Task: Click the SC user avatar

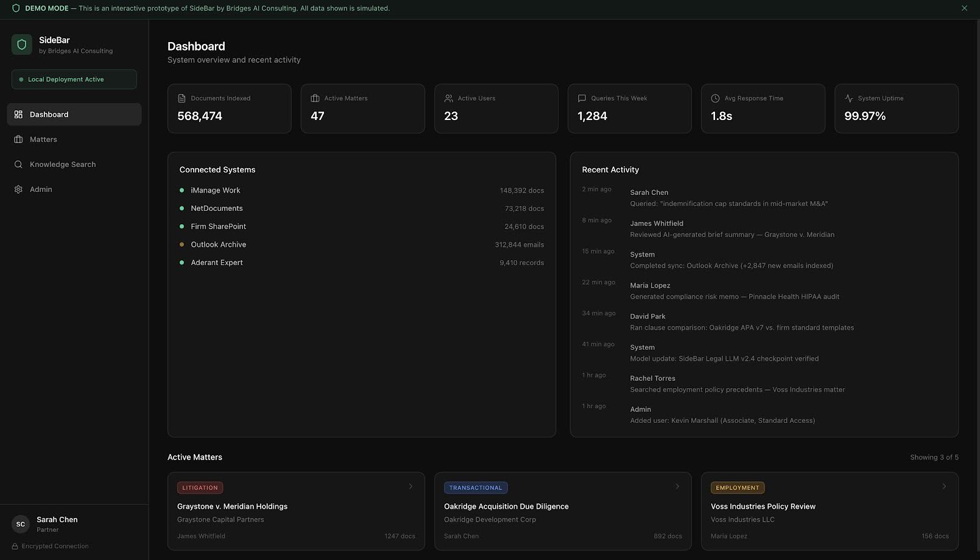Action: [x=21, y=524]
